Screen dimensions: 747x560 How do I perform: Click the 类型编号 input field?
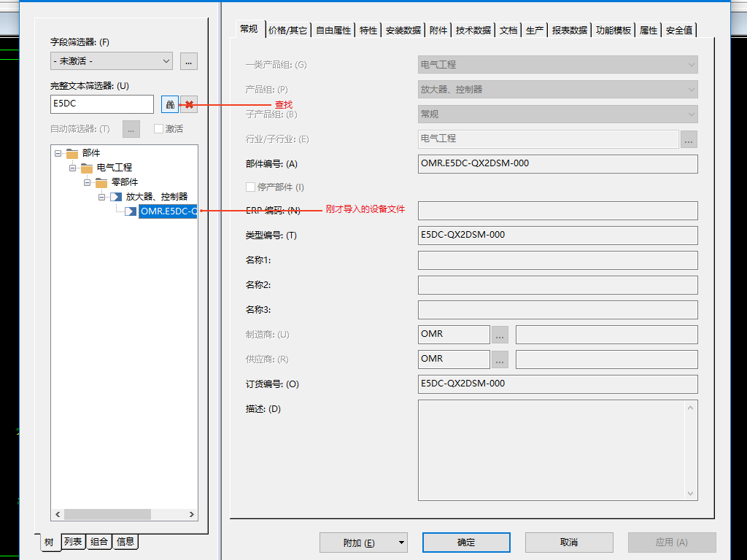coord(558,236)
